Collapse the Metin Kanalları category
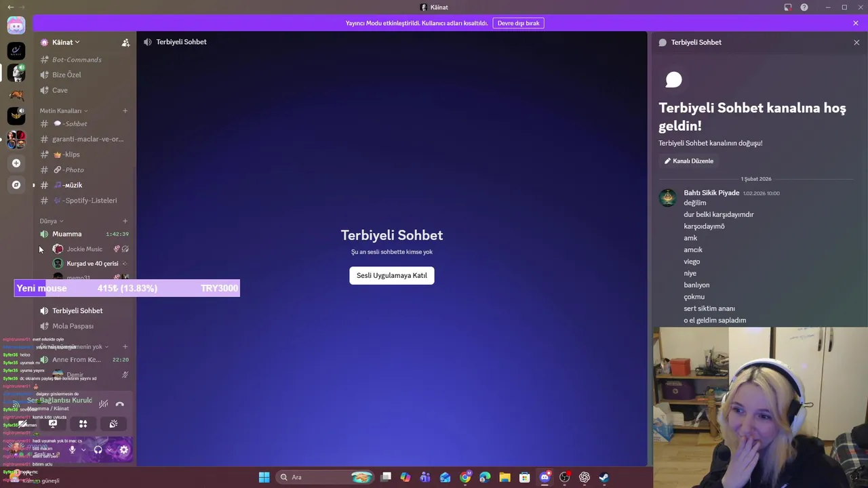Viewport: 868px width, 488px height. [64, 110]
